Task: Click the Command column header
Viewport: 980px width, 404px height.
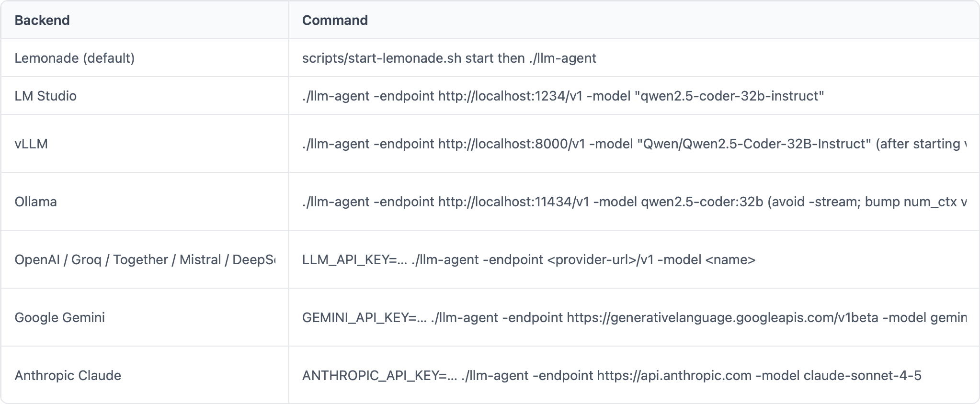Action: click(335, 20)
